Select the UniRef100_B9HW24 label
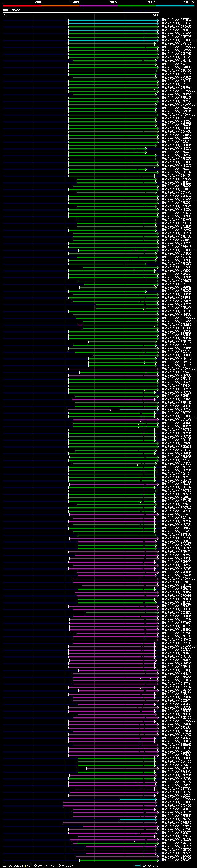197x868 pixels. coord(176,396)
